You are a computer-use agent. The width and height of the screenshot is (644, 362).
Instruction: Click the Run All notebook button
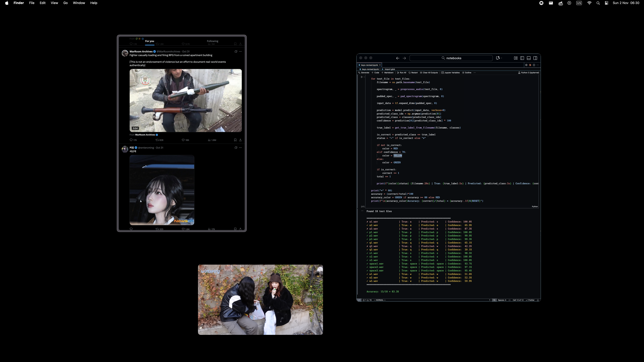click(x=401, y=73)
